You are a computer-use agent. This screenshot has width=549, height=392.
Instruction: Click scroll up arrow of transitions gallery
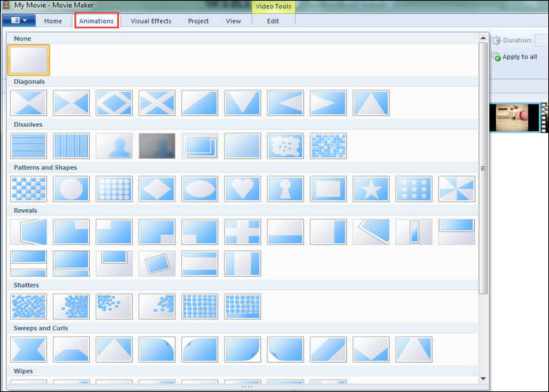[483, 38]
